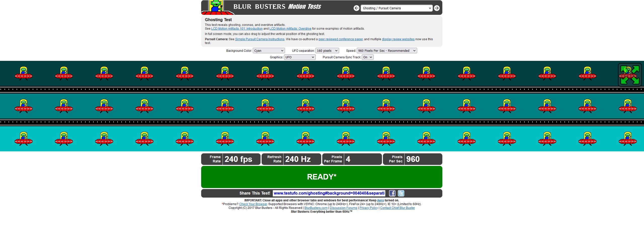Open the Discussion Forums footer link

[x=343, y=208]
